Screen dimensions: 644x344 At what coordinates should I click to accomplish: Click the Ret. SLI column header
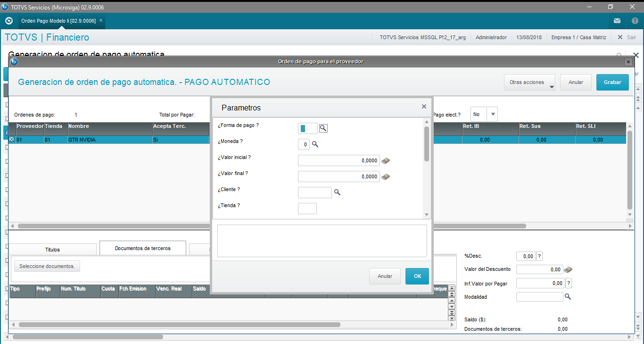point(601,129)
